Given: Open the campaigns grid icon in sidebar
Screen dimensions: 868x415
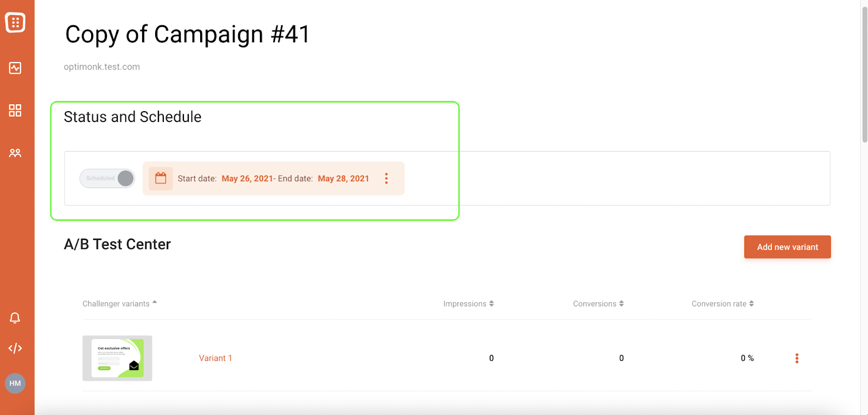Looking at the screenshot, I should pos(15,111).
